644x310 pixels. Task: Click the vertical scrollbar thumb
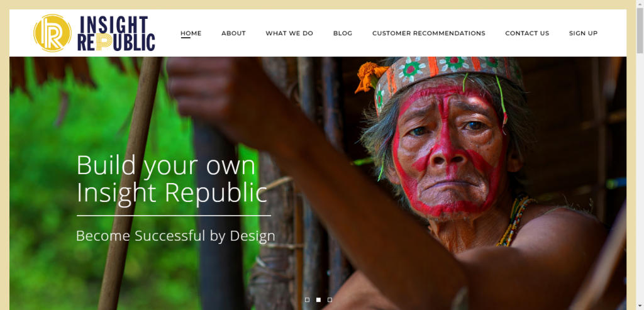coord(640,30)
